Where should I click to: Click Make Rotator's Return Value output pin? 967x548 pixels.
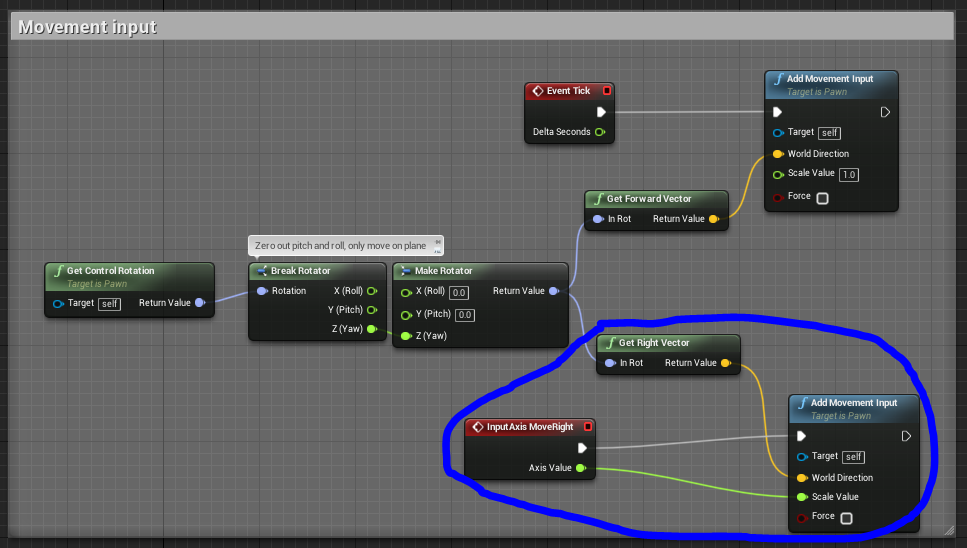tap(555, 291)
